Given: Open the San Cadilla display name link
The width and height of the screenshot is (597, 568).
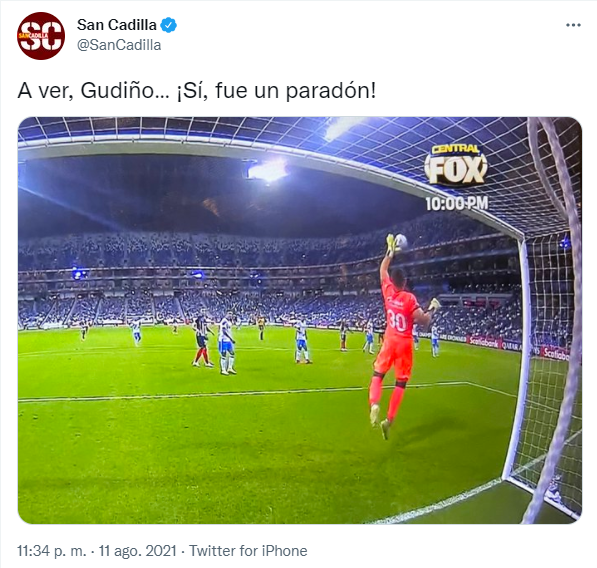Looking at the screenshot, I should click(117, 25).
